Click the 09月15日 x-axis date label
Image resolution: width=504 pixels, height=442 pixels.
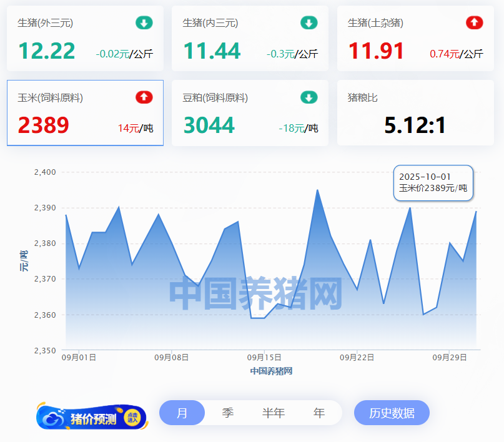coord(265,358)
